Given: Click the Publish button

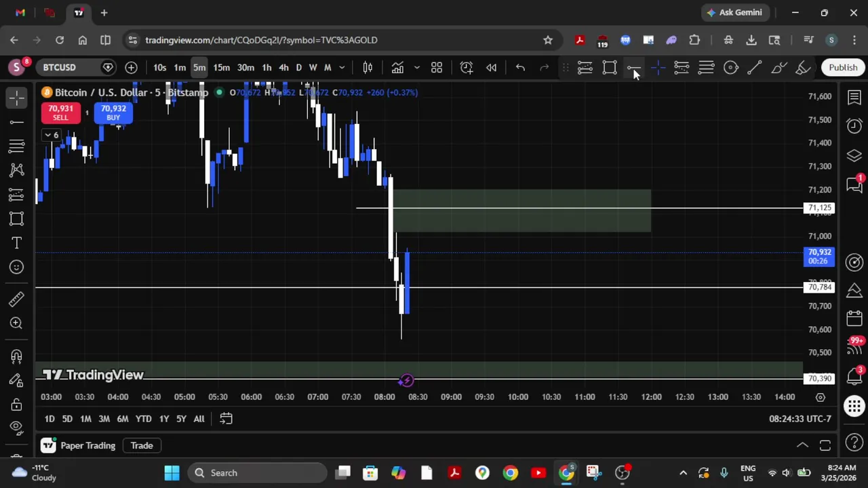Looking at the screenshot, I should 843,67.
